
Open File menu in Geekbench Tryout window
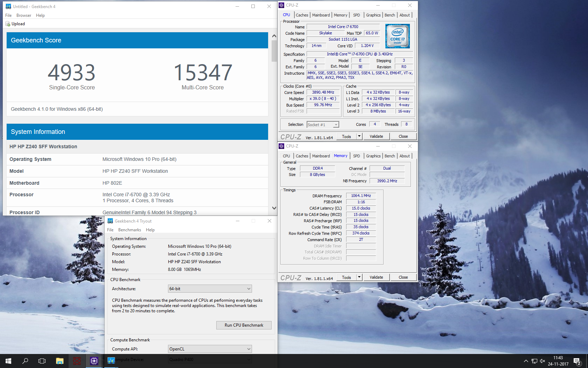pos(110,230)
